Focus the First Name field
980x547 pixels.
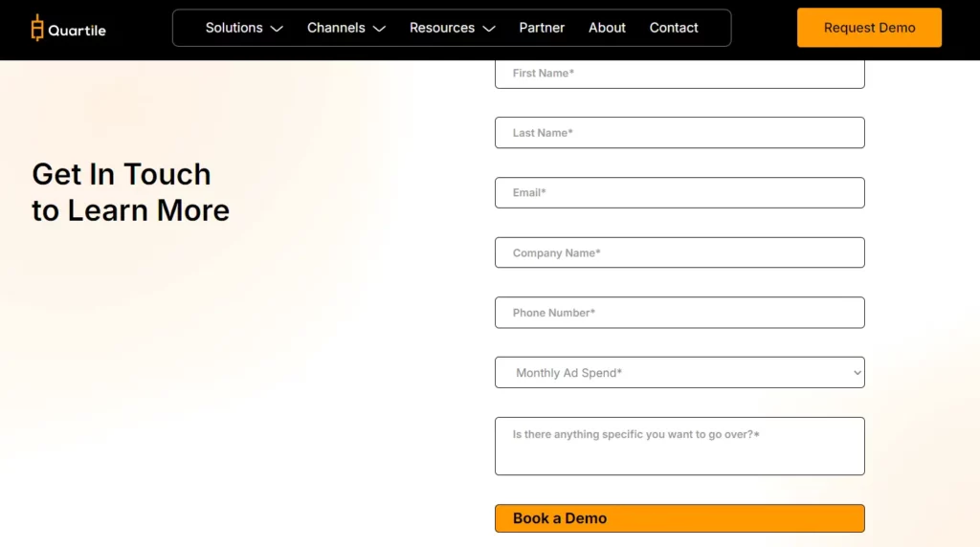[x=679, y=74]
